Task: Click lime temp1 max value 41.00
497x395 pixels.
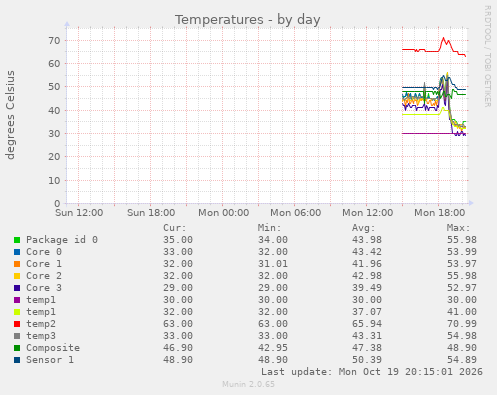Action: click(x=462, y=312)
